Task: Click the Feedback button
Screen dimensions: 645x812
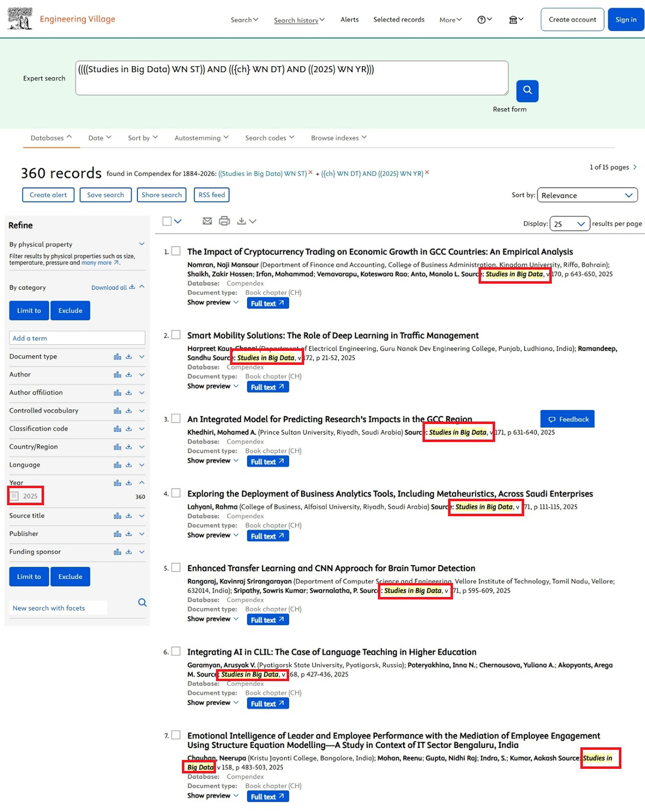Action: point(568,419)
